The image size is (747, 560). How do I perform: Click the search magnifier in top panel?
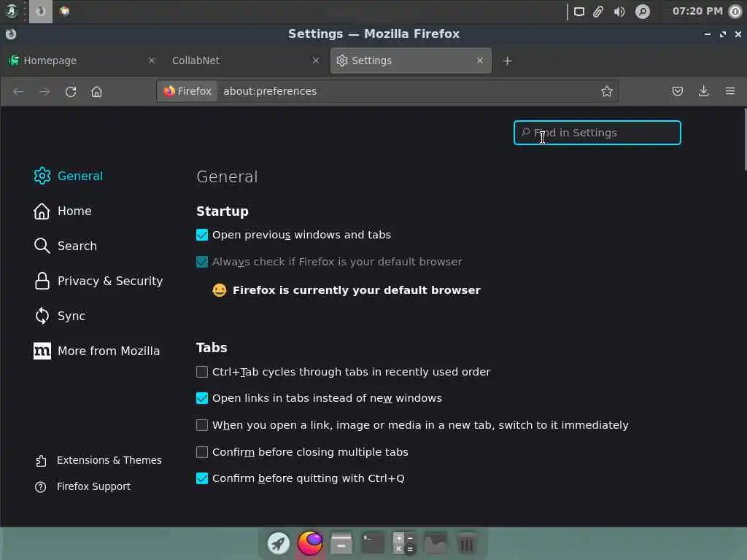pyautogui.click(x=643, y=12)
